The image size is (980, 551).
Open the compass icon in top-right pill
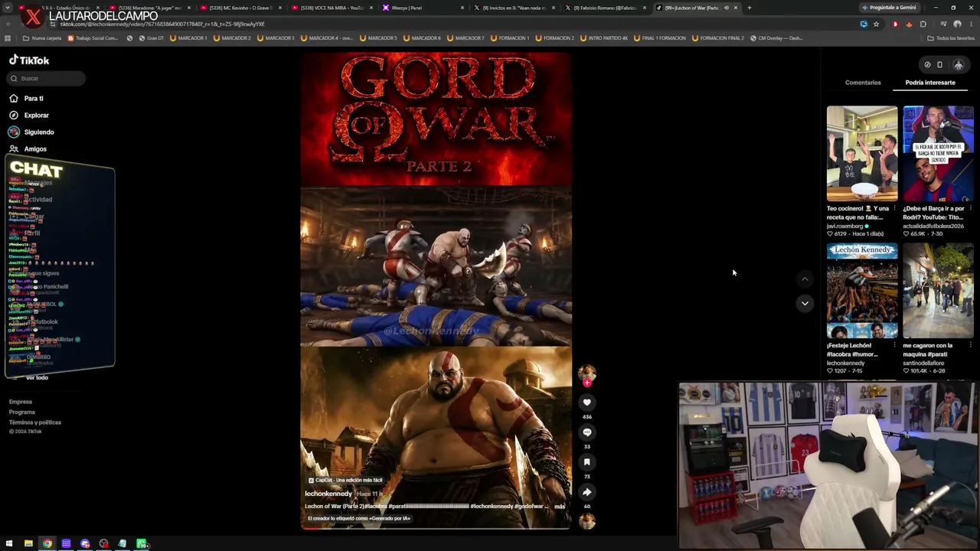point(927,65)
